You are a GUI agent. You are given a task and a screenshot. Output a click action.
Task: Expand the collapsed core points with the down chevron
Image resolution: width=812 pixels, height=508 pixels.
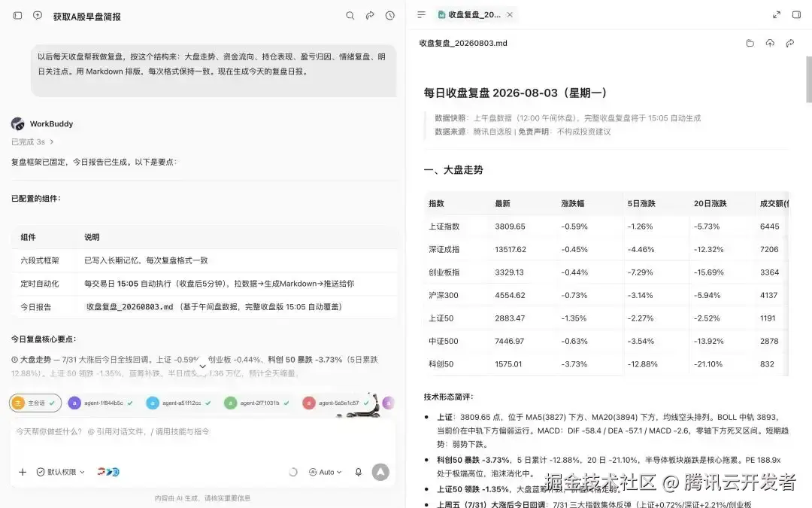(x=202, y=366)
